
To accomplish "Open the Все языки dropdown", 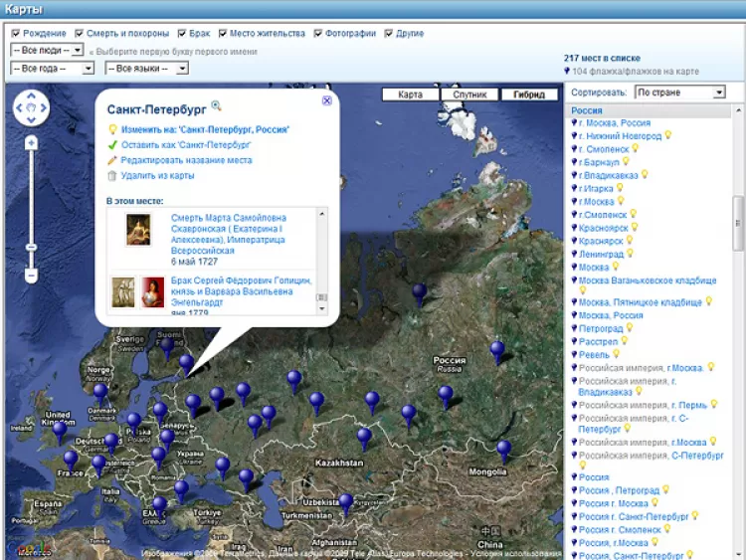I will 146,69.
